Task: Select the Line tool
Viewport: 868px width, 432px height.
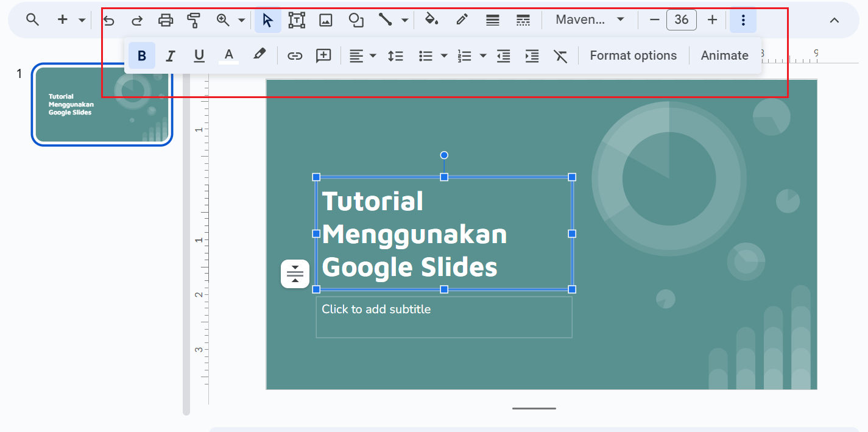Action: [385, 19]
